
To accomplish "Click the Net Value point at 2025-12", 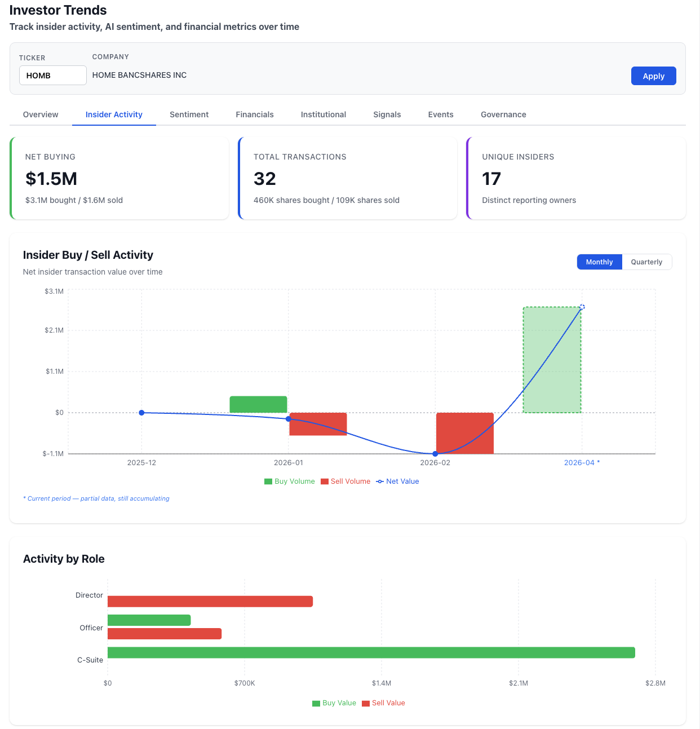I will [141, 412].
